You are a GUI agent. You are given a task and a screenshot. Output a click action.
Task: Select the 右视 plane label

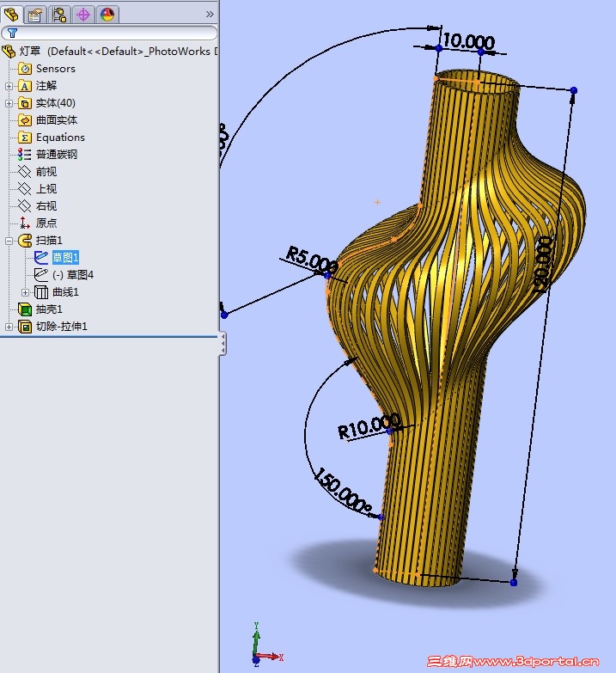tap(46, 206)
